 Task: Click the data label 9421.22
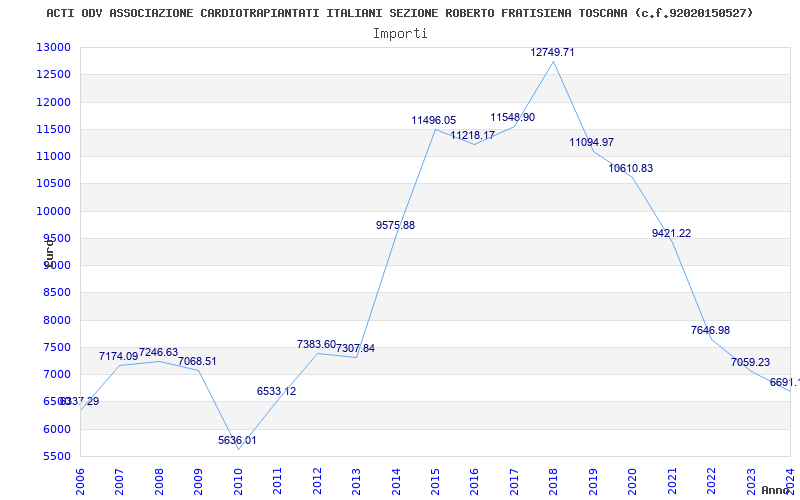point(671,233)
